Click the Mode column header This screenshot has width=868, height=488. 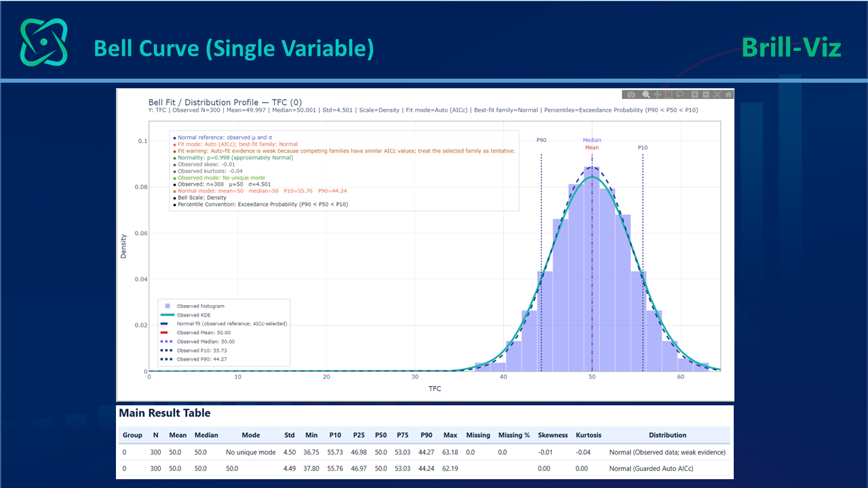pyautogui.click(x=251, y=435)
